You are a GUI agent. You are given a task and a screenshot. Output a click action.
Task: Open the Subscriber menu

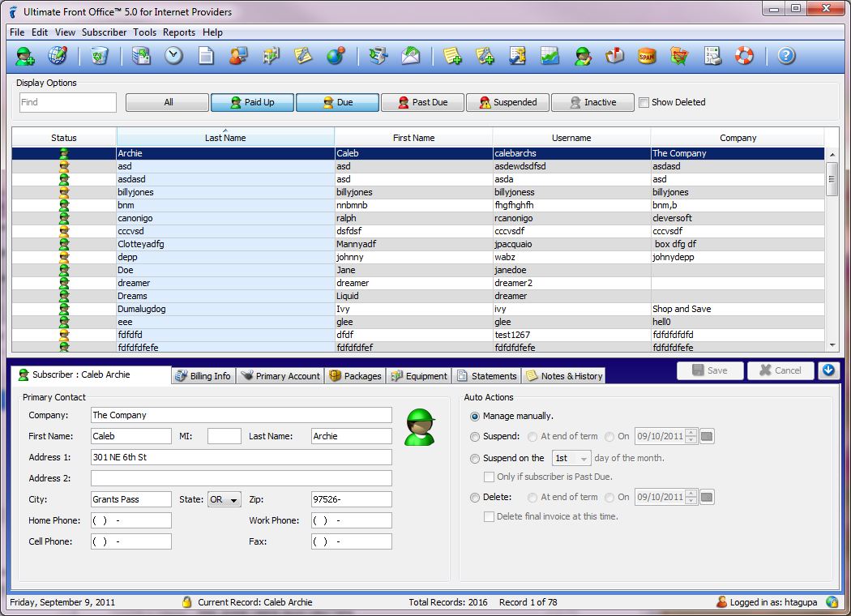coord(105,32)
